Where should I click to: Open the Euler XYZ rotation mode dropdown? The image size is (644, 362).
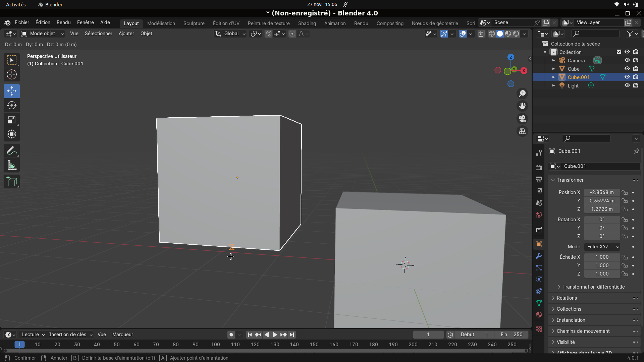(x=602, y=247)
